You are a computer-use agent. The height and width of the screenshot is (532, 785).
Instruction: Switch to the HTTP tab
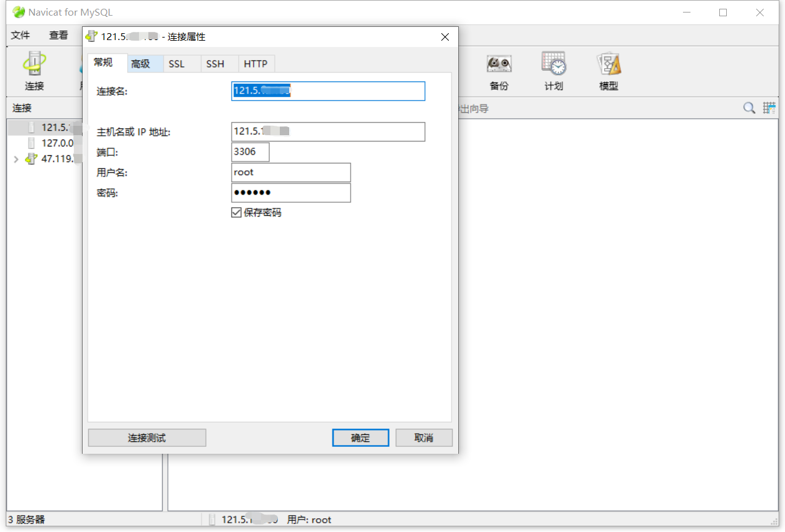256,64
